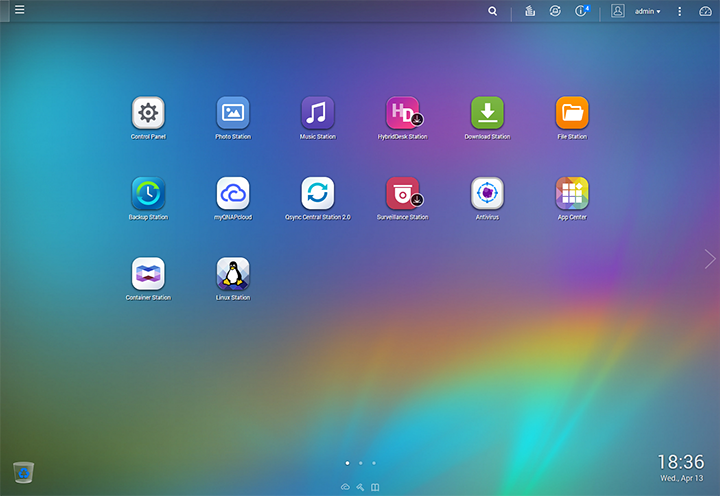
Task: Open the Control Panel app
Action: click(148, 113)
